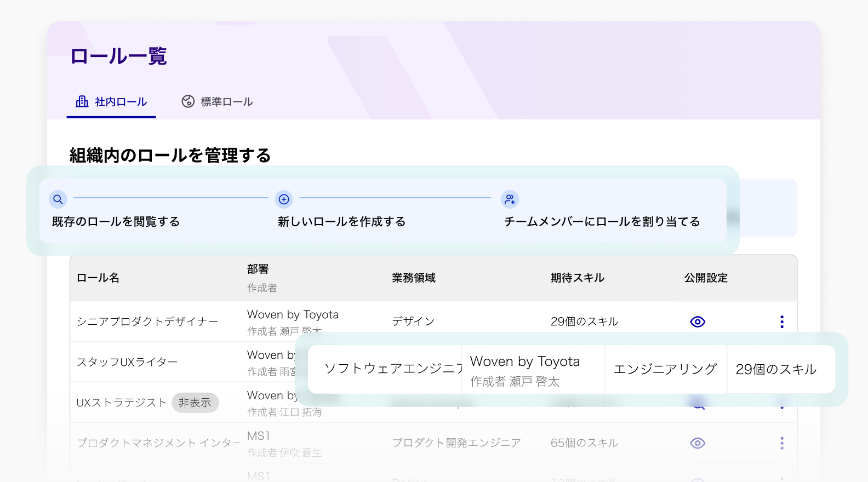Click the globe icon beside 標準ロール
The height and width of the screenshot is (482, 868).
(x=188, y=101)
